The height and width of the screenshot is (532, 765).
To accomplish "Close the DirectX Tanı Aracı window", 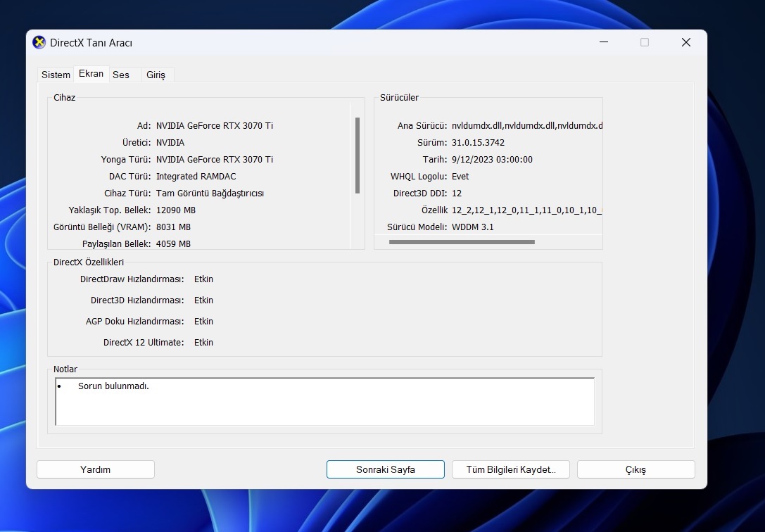I will pos(686,42).
